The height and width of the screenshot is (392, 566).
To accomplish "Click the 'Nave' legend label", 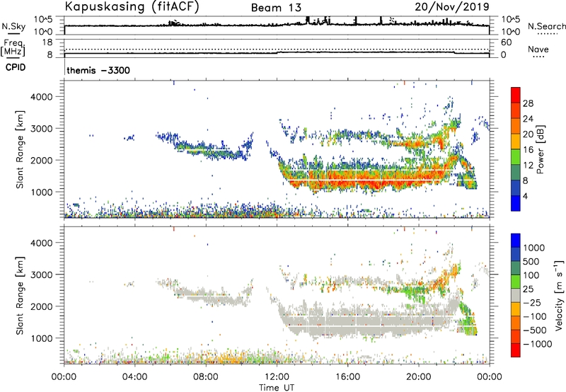I will (538, 49).
